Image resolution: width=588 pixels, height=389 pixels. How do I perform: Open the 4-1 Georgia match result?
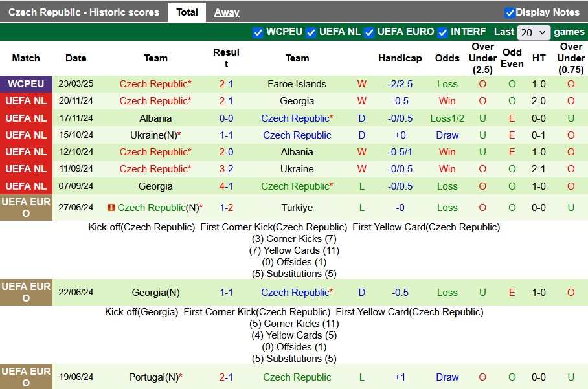click(x=226, y=186)
